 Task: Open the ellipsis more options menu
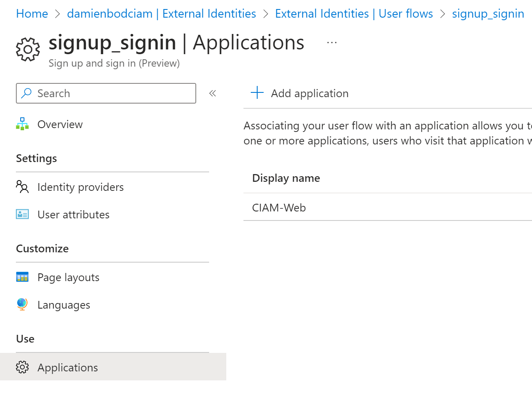pos(332,43)
